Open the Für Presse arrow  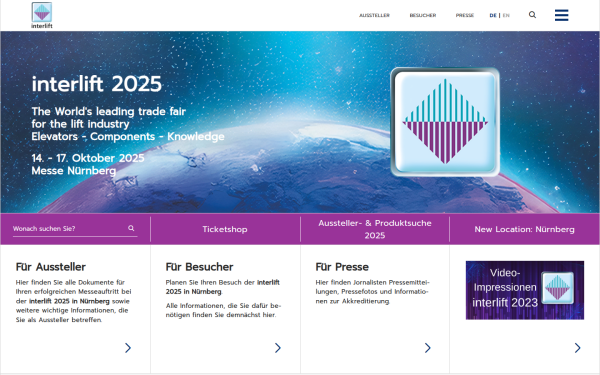pyautogui.click(x=428, y=347)
